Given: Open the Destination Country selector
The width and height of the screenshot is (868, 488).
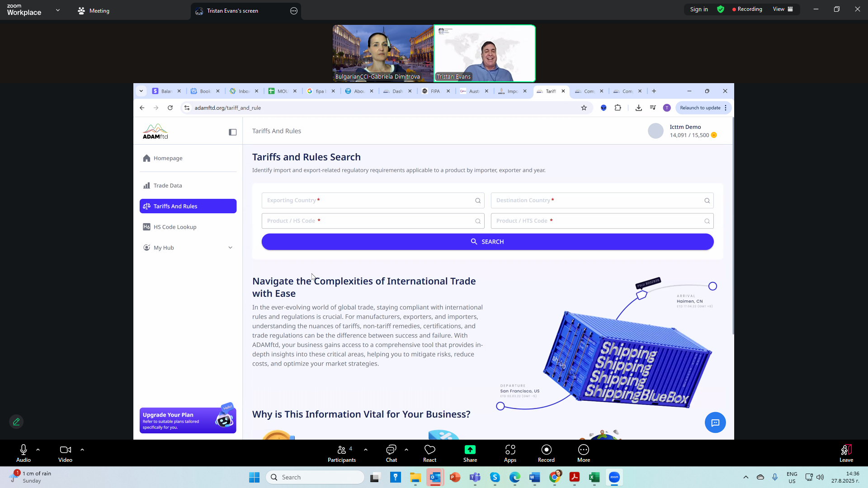Looking at the screenshot, I should [602, 201].
